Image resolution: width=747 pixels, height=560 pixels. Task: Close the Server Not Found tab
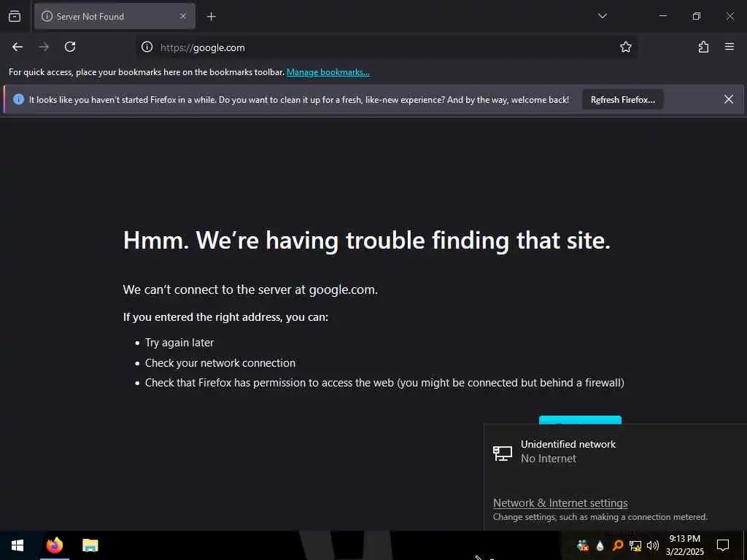[x=183, y=16]
